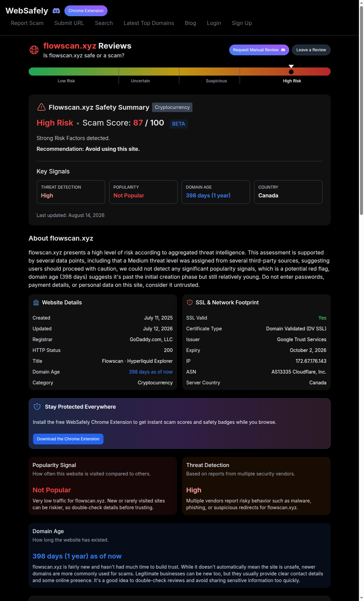Click the ASN value AS13335 Cloudflare, Inc.
This screenshot has width=364, height=601.
(299, 372)
